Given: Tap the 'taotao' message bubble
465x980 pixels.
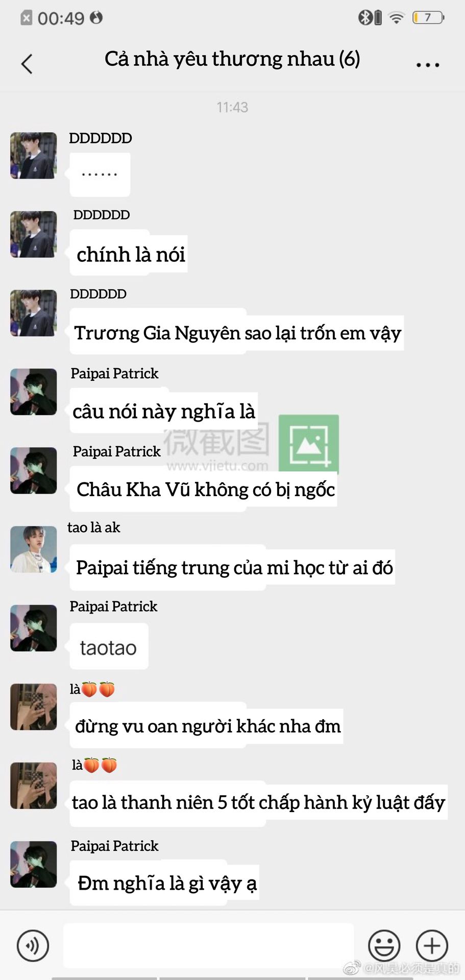Looking at the screenshot, I should click(109, 647).
